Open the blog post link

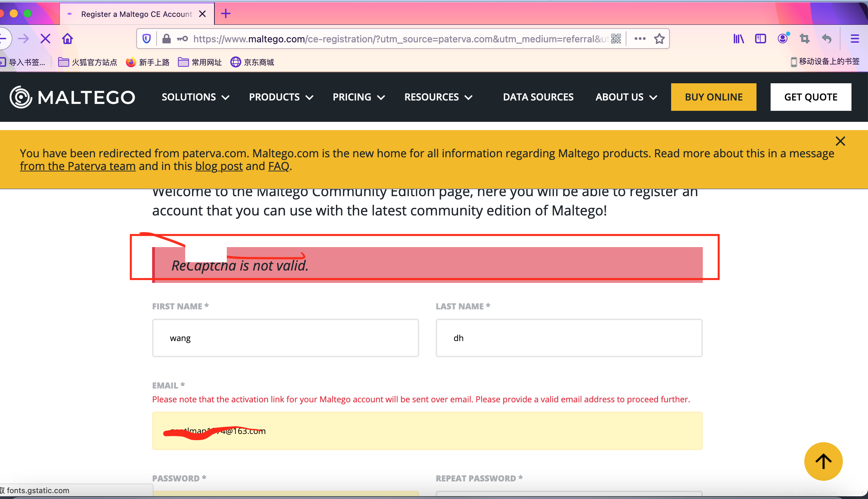click(x=219, y=166)
